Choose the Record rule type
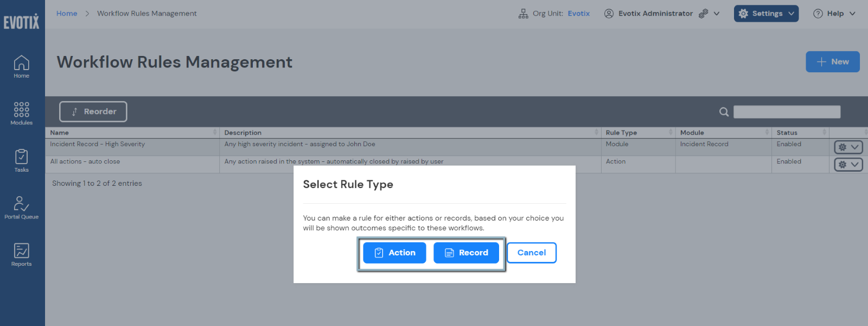868x326 pixels. pos(466,253)
